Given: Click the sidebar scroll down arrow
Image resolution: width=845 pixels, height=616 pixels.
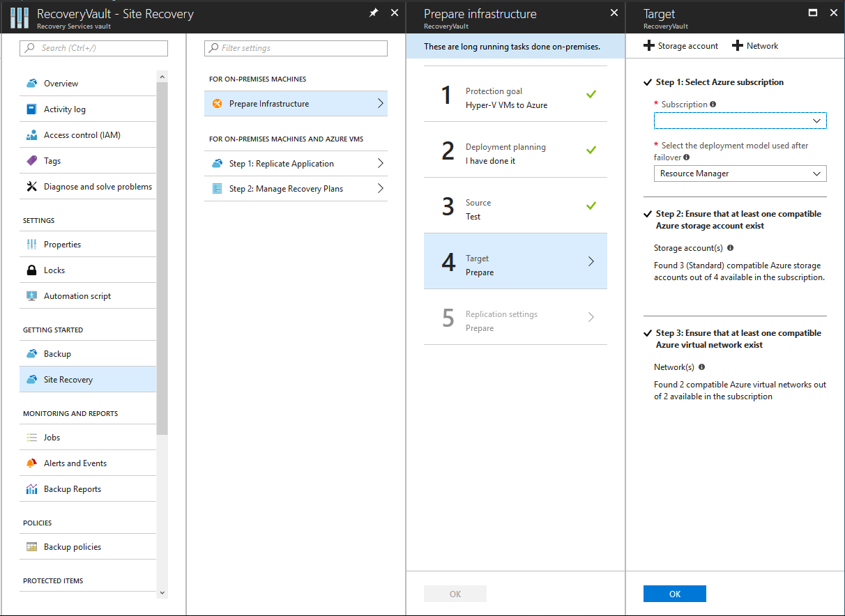Looking at the screenshot, I should pyautogui.click(x=162, y=593).
